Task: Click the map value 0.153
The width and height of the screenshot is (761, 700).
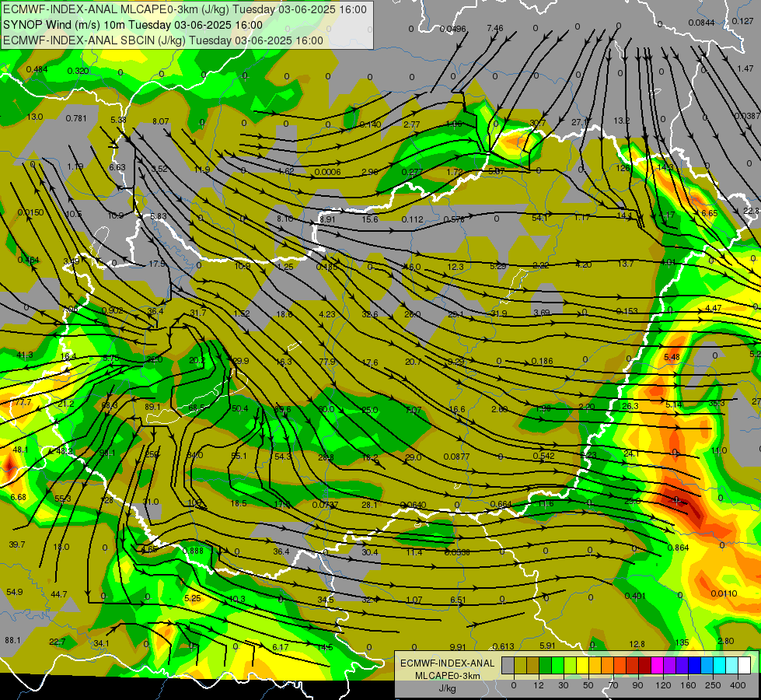Action: tap(627, 311)
